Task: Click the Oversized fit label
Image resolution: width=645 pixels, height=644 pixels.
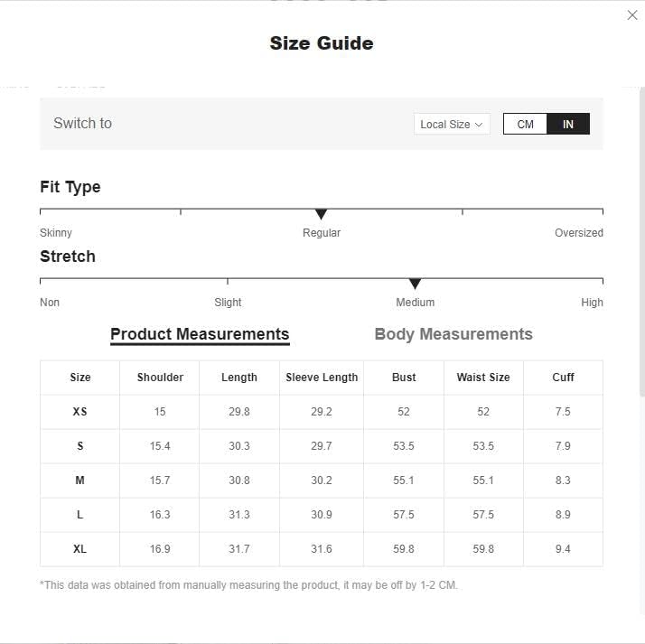Action: [579, 233]
